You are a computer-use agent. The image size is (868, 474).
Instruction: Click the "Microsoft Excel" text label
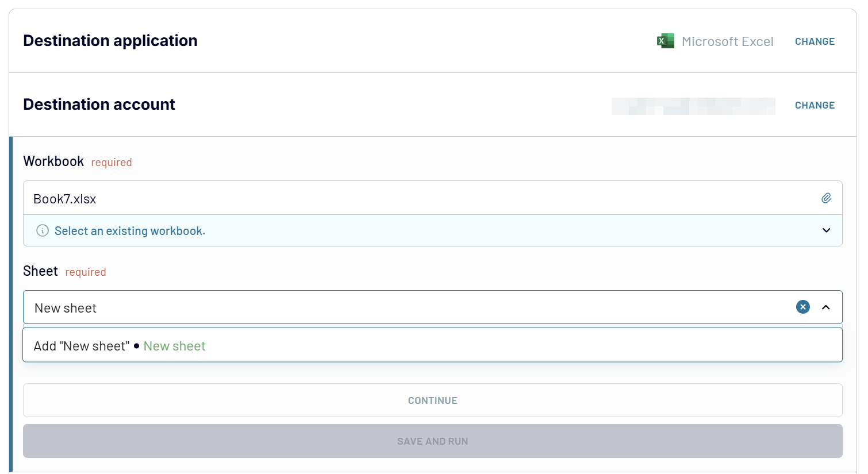pos(728,41)
